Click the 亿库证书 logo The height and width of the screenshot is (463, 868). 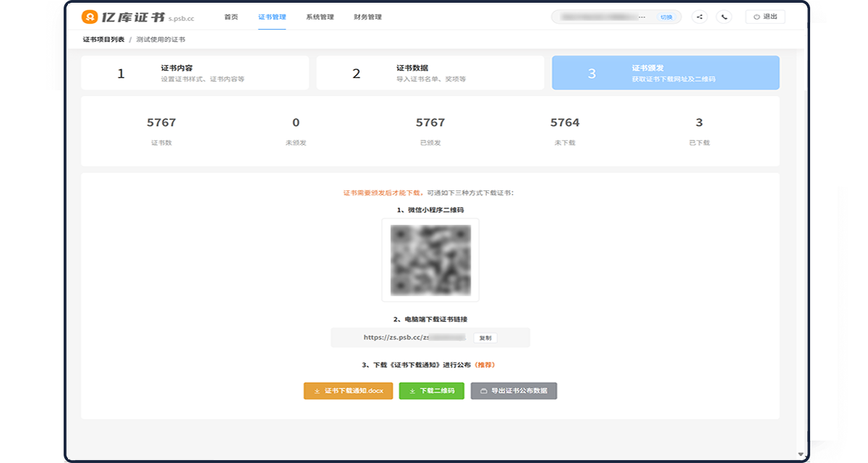pyautogui.click(x=123, y=17)
